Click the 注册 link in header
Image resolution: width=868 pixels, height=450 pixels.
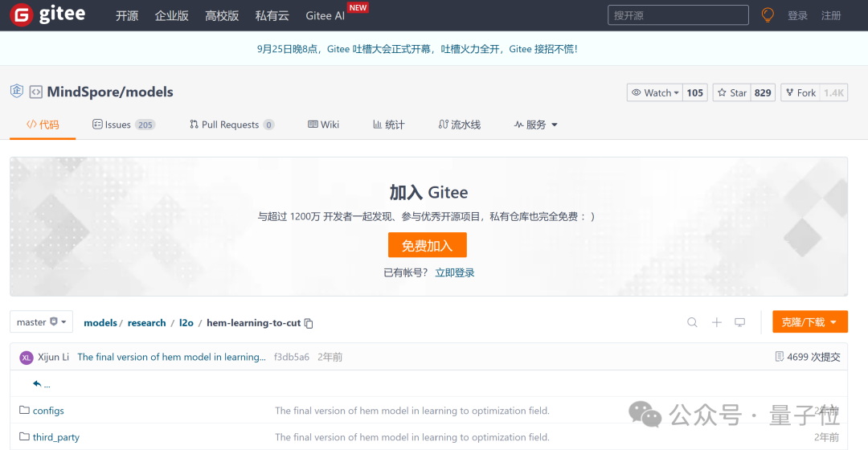tap(831, 15)
